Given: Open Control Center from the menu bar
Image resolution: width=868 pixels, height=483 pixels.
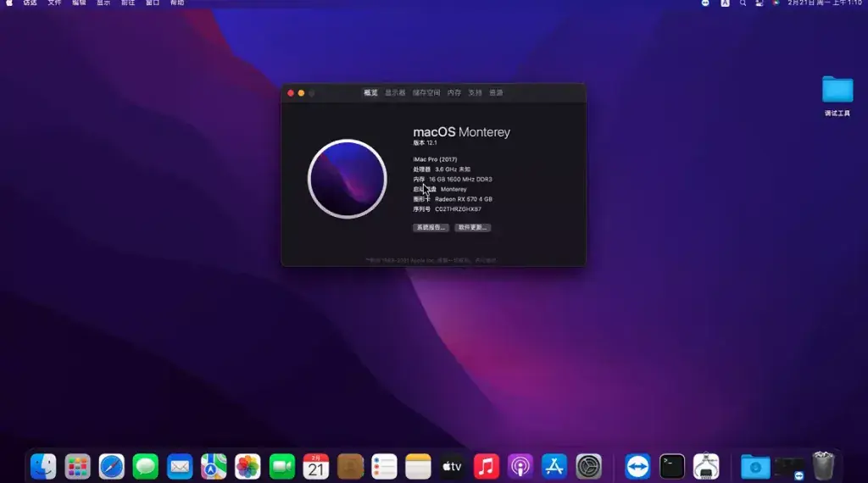Looking at the screenshot, I should click(x=759, y=3).
